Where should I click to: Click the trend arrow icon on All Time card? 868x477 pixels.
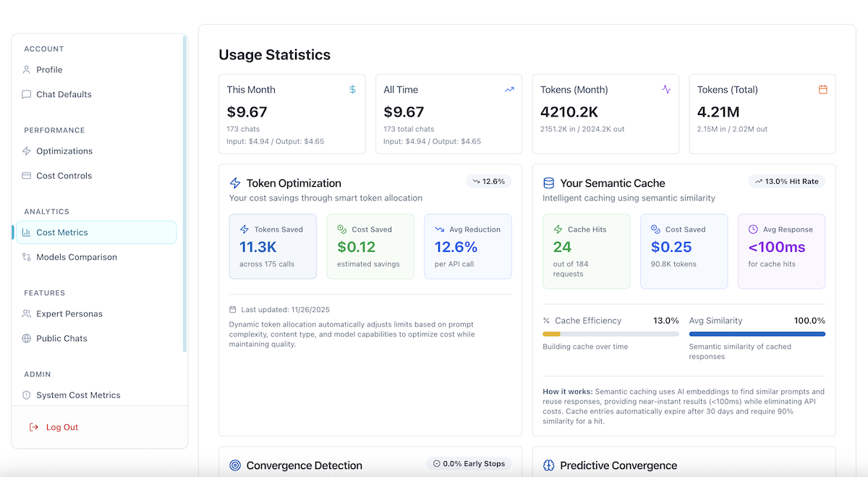(509, 89)
